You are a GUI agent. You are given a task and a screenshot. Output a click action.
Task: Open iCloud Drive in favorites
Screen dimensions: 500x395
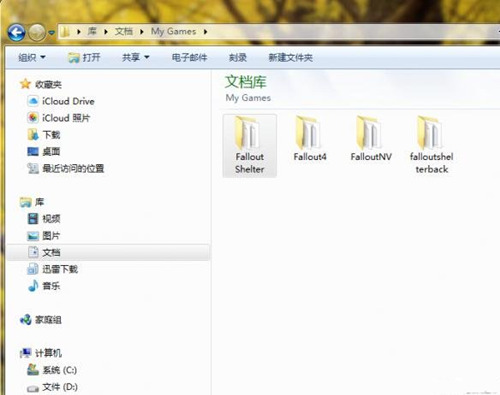tap(61, 101)
